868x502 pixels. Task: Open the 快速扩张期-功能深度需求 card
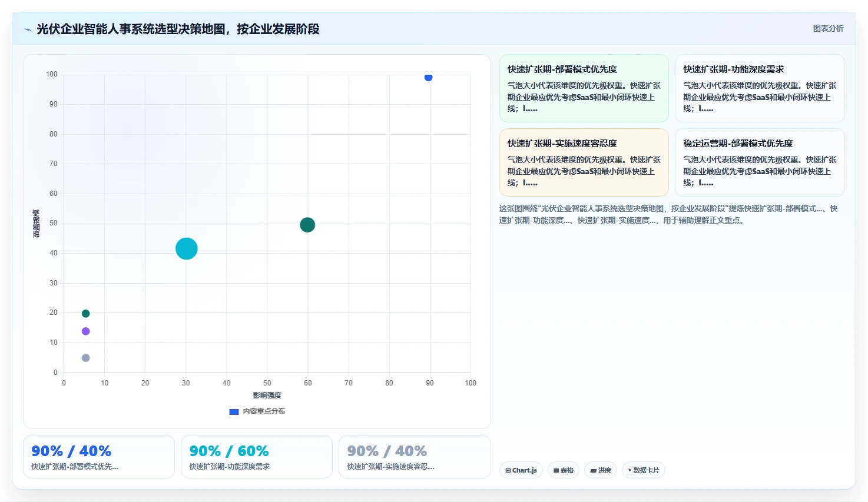coord(760,88)
